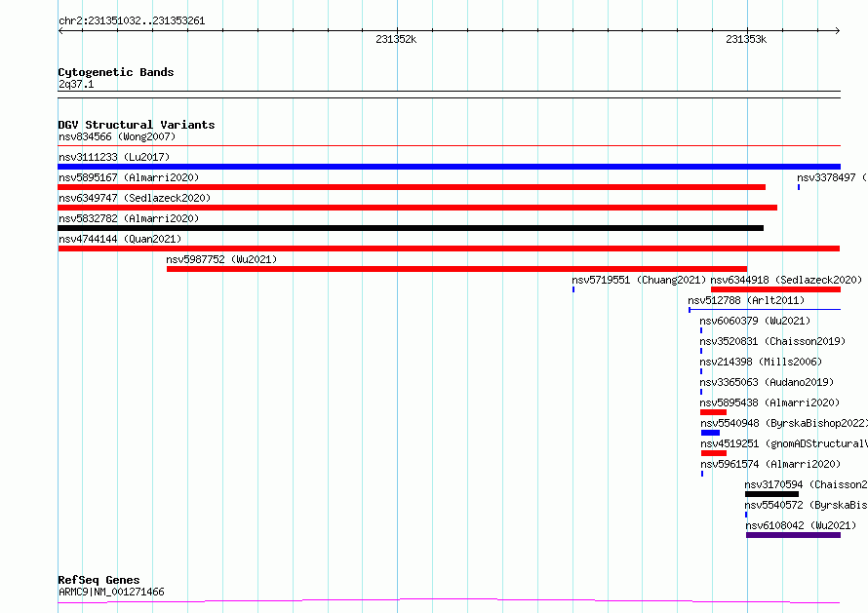Viewport: 868px width, 613px height.
Task: Click the chr2:231351032..231353261 position text
Action: [x=132, y=21]
